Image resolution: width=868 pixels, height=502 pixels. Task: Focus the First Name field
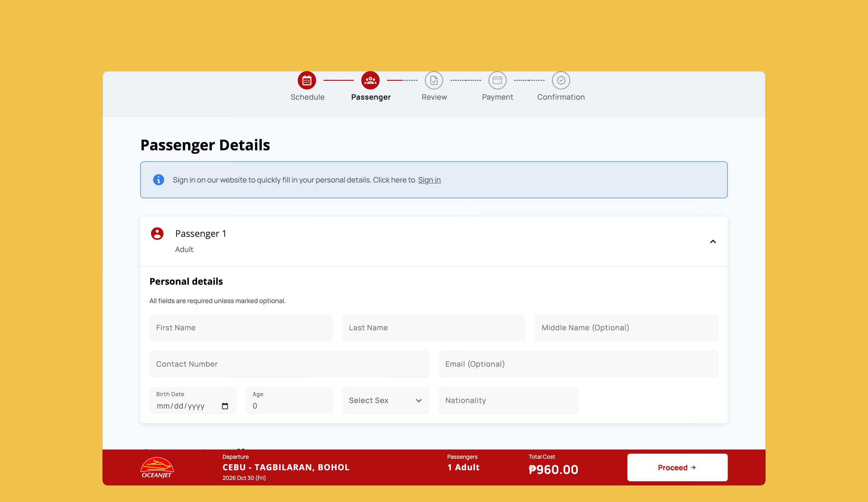point(241,328)
